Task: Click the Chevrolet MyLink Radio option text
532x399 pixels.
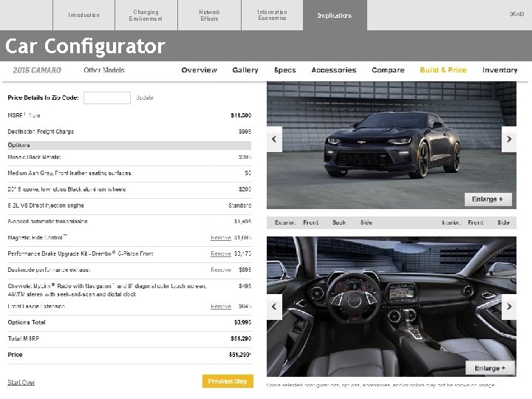Action: pyautogui.click(x=107, y=290)
